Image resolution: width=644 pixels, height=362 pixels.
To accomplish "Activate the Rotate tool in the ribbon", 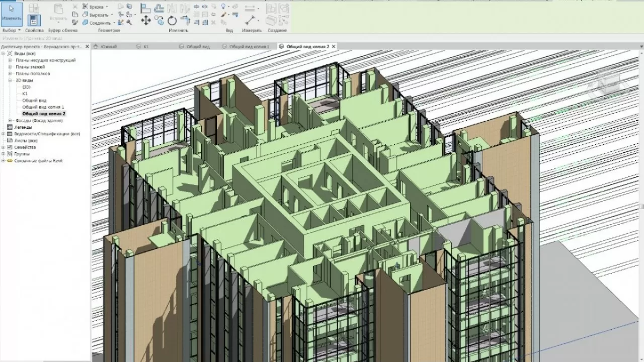I will pos(172,21).
